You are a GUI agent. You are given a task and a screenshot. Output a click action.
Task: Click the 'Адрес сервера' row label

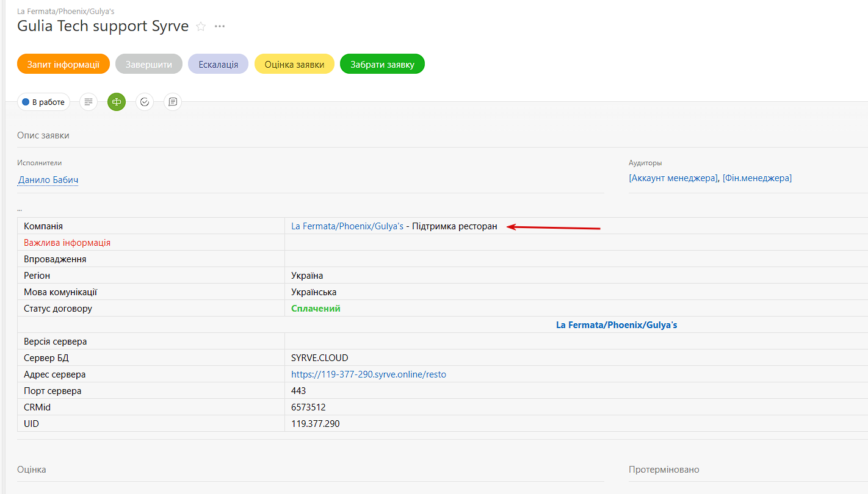[x=55, y=374]
